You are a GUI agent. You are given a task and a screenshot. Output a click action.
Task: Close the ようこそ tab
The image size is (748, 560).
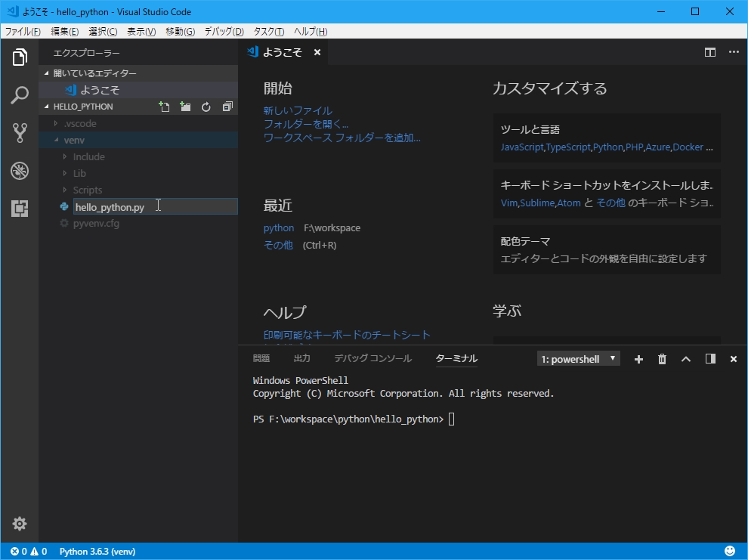(x=317, y=52)
